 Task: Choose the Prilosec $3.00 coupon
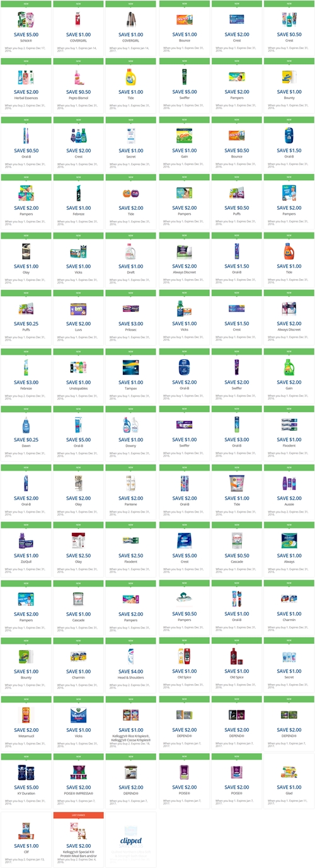tap(131, 317)
